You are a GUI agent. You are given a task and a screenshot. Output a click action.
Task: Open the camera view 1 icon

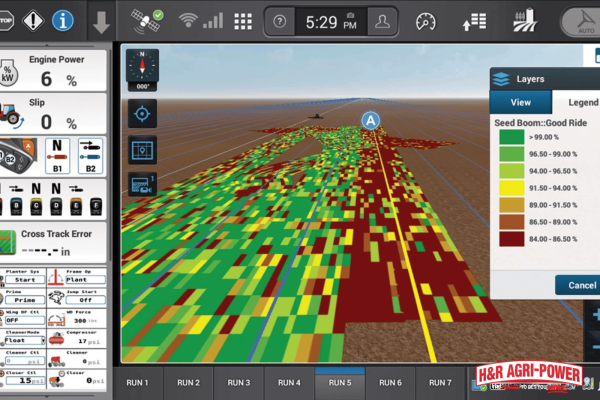point(142,184)
